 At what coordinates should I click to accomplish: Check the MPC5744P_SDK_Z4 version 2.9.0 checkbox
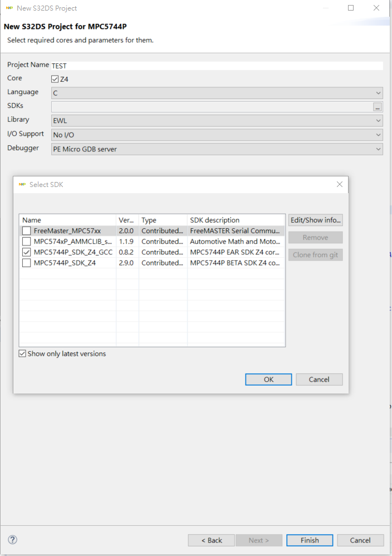pos(27,263)
